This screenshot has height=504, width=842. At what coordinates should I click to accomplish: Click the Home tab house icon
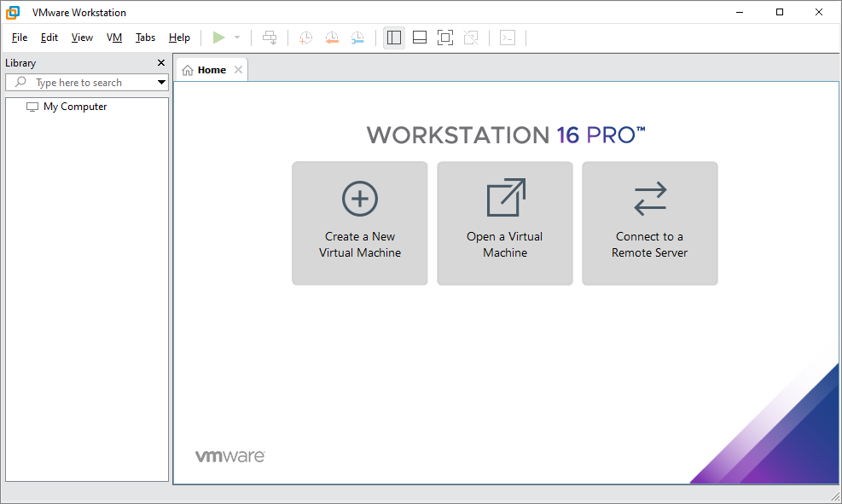[188, 70]
